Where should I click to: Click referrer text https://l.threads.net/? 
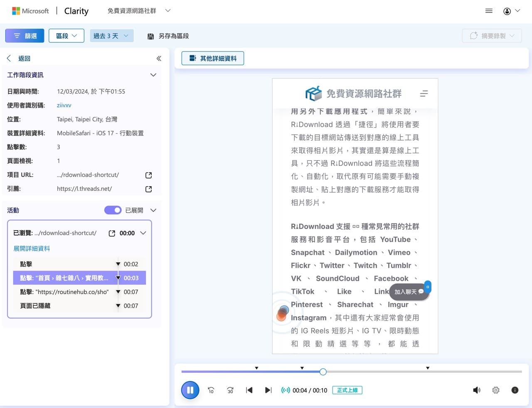84,189
